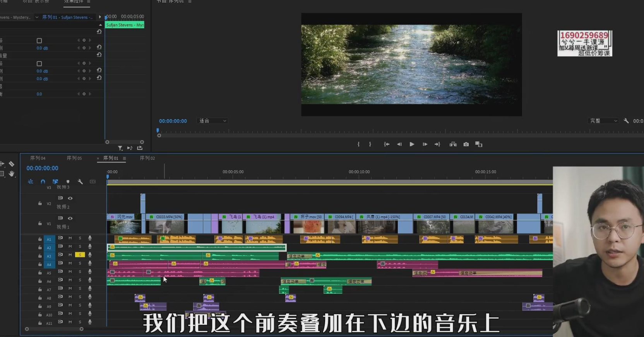Mute audio track A1
Image resolution: width=644 pixels, height=337 pixels.
[70, 238]
